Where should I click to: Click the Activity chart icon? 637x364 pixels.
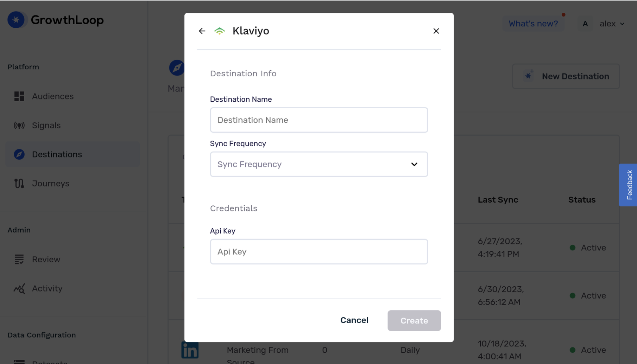pyautogui.click(x=19, y=288)
